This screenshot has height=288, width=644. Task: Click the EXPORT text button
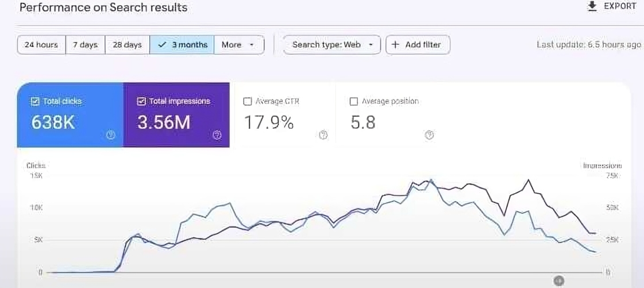[x=620, y=6]
